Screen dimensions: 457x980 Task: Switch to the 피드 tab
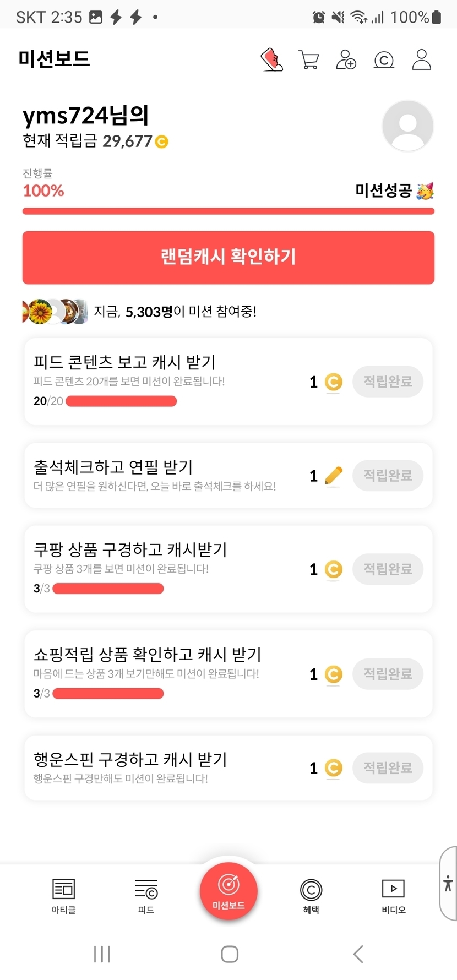point(146,895)
